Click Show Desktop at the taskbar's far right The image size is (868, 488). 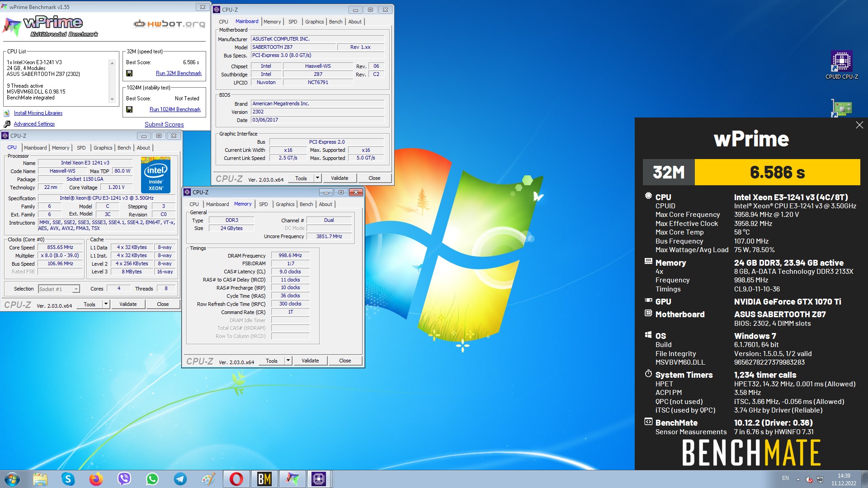click(x=864, y=479)
